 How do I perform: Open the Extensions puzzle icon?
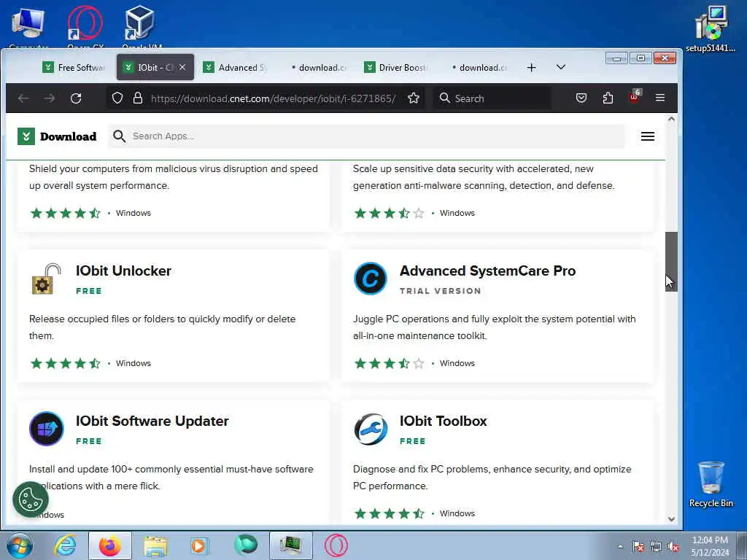click(x=608, y=98)
